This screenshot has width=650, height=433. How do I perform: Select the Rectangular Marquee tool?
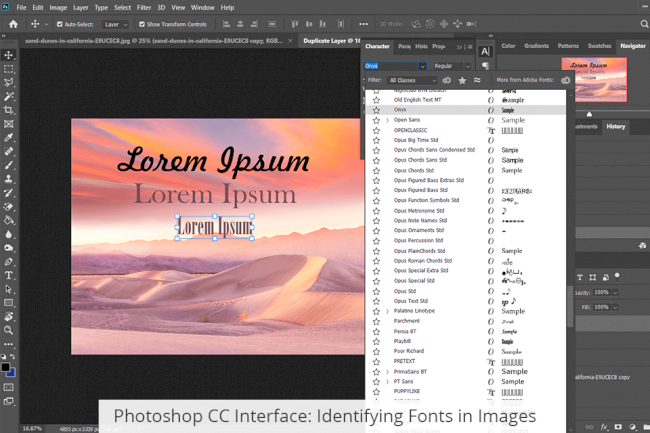tap(9, 69)
